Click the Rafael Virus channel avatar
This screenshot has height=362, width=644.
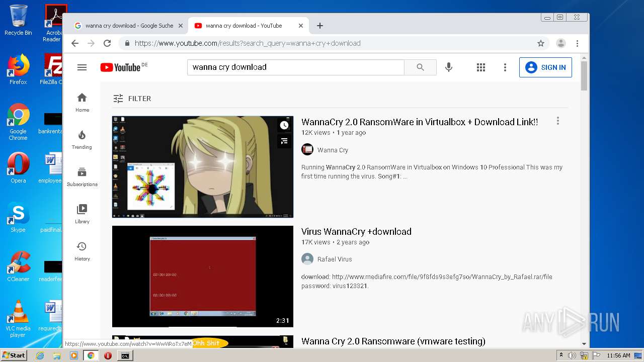(307, 259)
